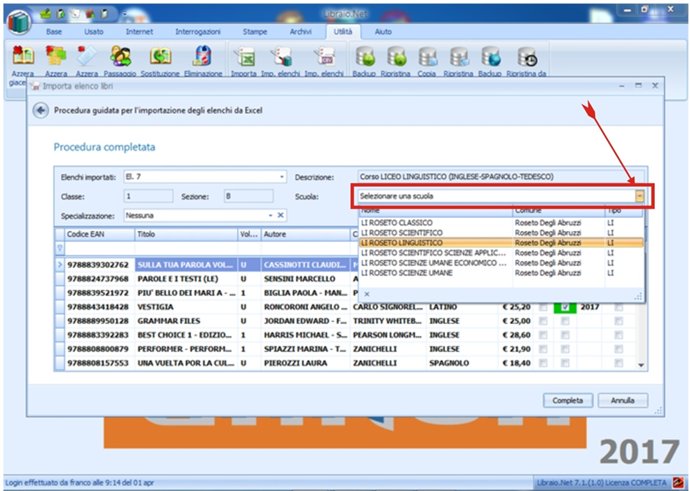
Task: Select the cell SPAGNOLO
Action: pyautogui.click(x=462, y=363)
